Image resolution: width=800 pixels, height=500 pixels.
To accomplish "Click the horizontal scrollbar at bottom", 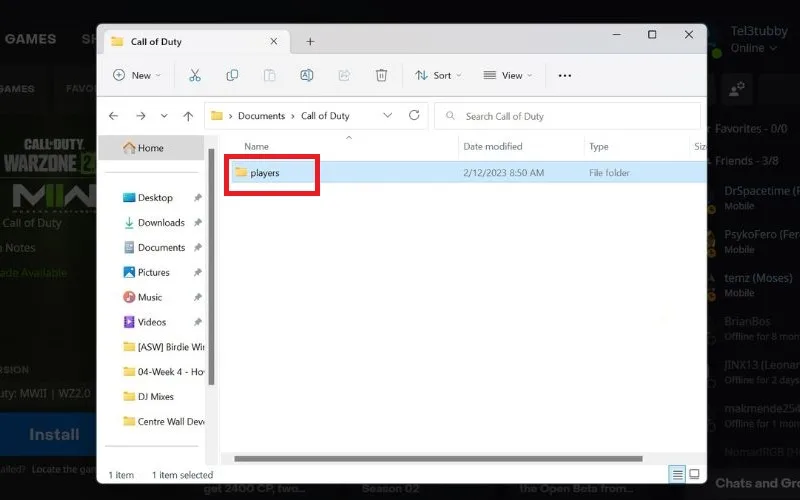I will (438, 459).
